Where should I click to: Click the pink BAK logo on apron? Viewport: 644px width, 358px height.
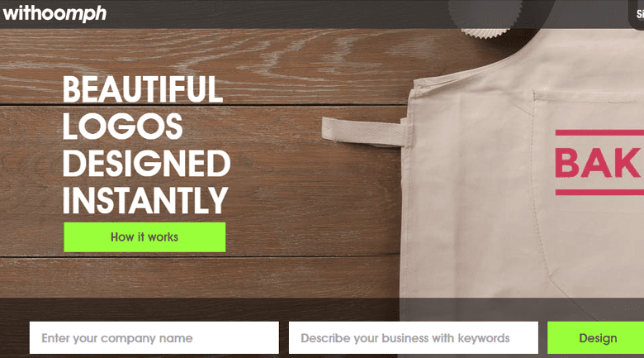click(x=599, y=163)
